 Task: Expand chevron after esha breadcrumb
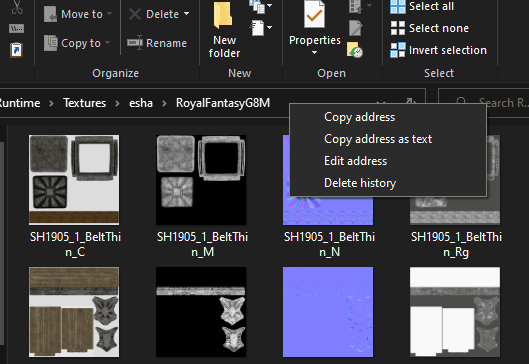(x=164, y=103)
